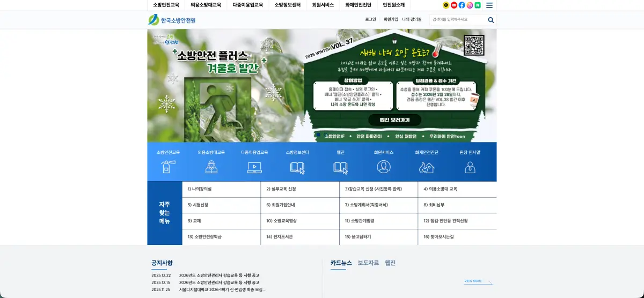Switch to the 보도자료 tab
This screenshot has width=644, height=298.
368,263
